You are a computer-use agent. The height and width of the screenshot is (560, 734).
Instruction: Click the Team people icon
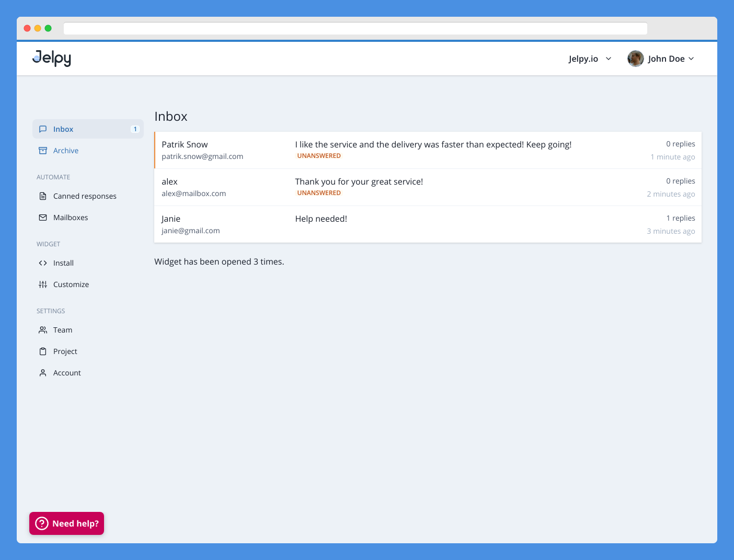43,330
